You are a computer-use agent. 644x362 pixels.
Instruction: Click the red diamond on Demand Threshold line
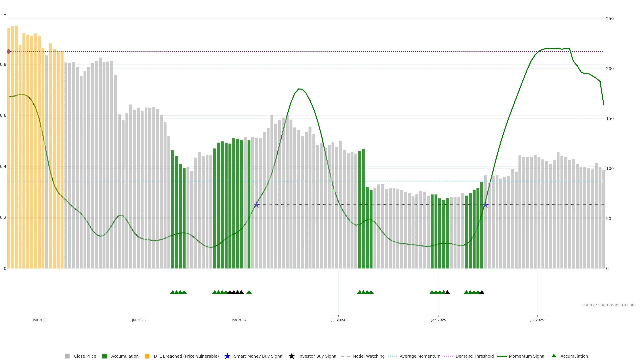point(9,51)
